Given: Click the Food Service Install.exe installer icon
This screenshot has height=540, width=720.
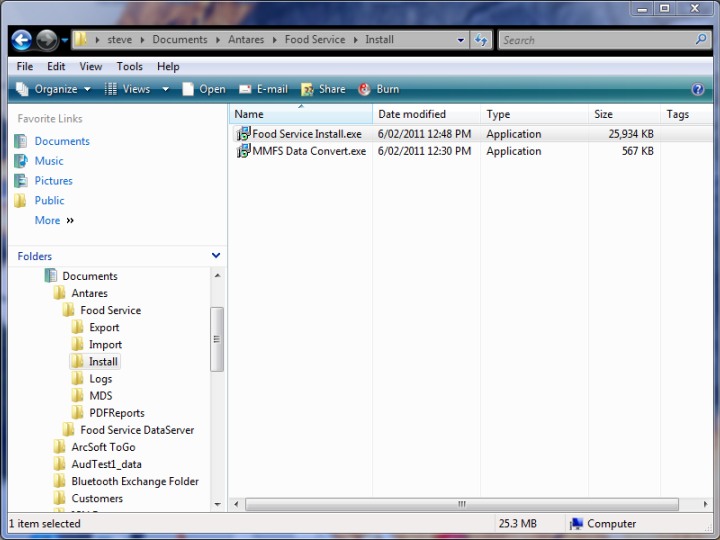Looking at the screenshot, I should pos(243,134).
